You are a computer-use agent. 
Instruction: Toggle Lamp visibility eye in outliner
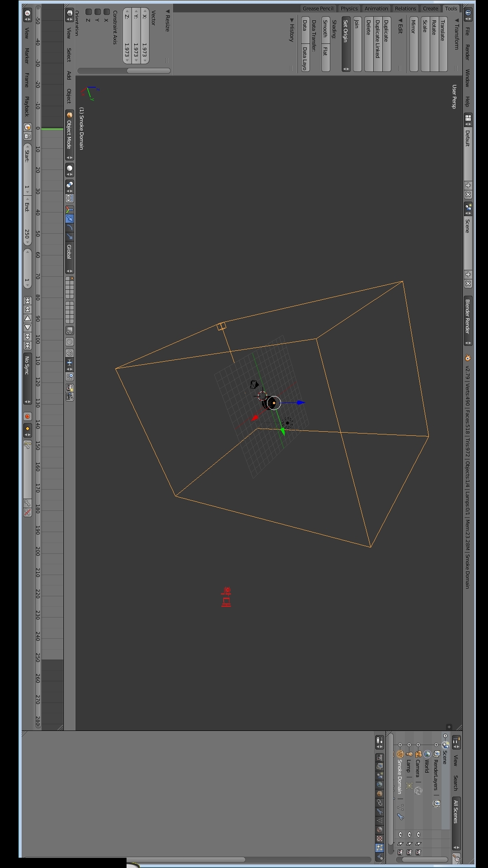tap(409, 835)
